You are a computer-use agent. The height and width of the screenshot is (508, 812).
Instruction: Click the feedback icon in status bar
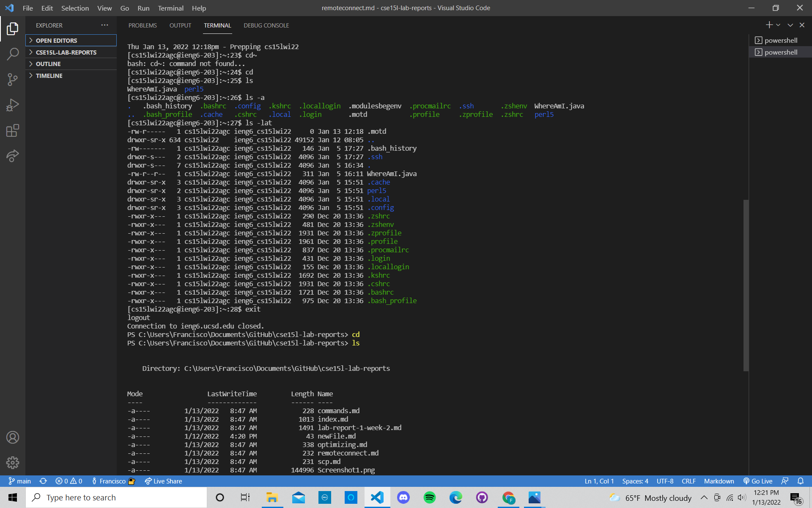(x=785, y=481)
